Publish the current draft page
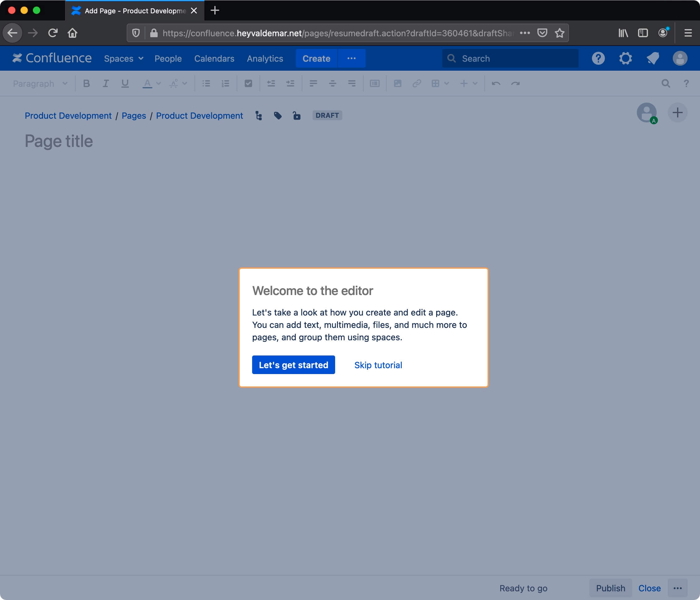 tap(610, 588)
